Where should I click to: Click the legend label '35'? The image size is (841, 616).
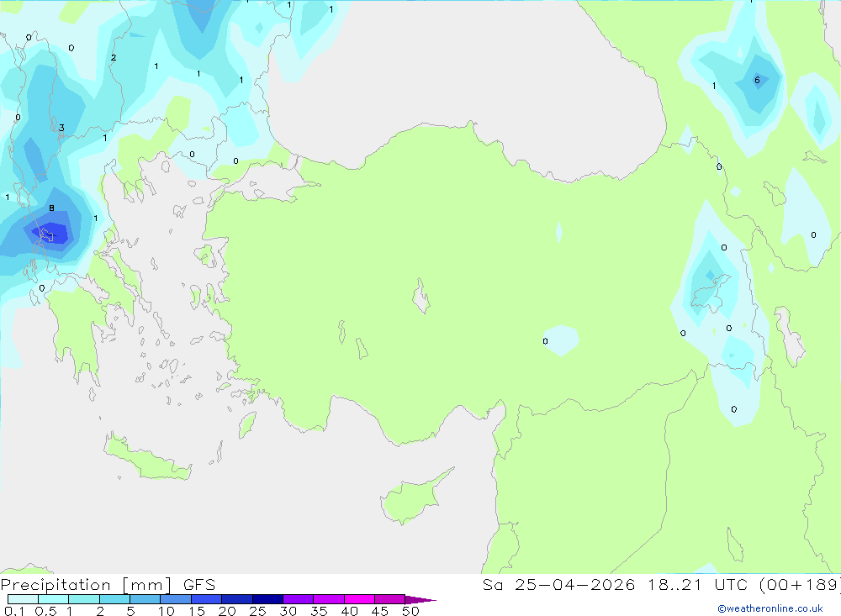click(319, 611)
